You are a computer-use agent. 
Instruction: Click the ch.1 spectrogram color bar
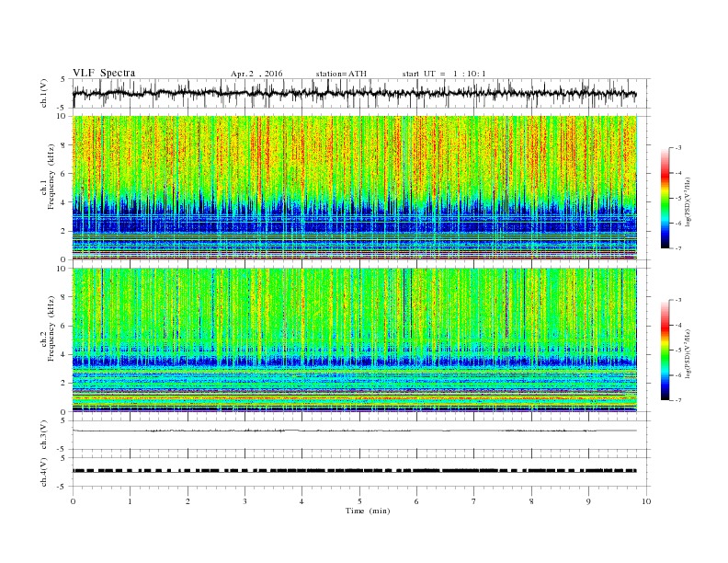pos(665,199)
